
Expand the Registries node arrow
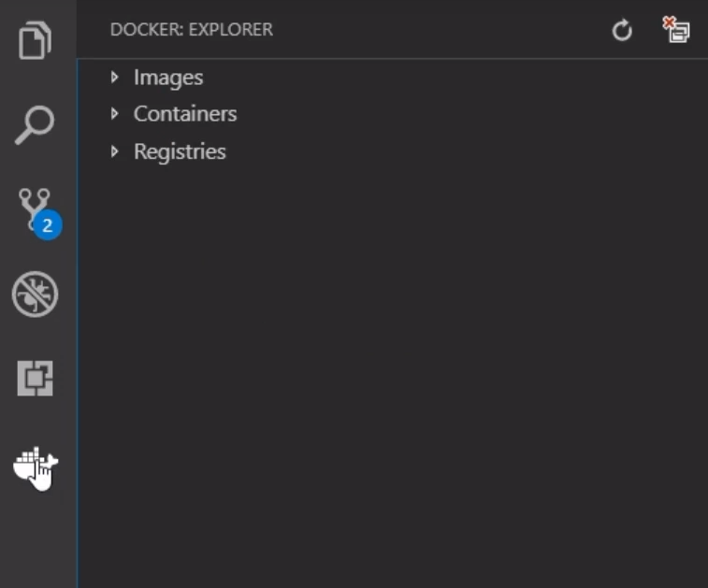click(115, 151)
